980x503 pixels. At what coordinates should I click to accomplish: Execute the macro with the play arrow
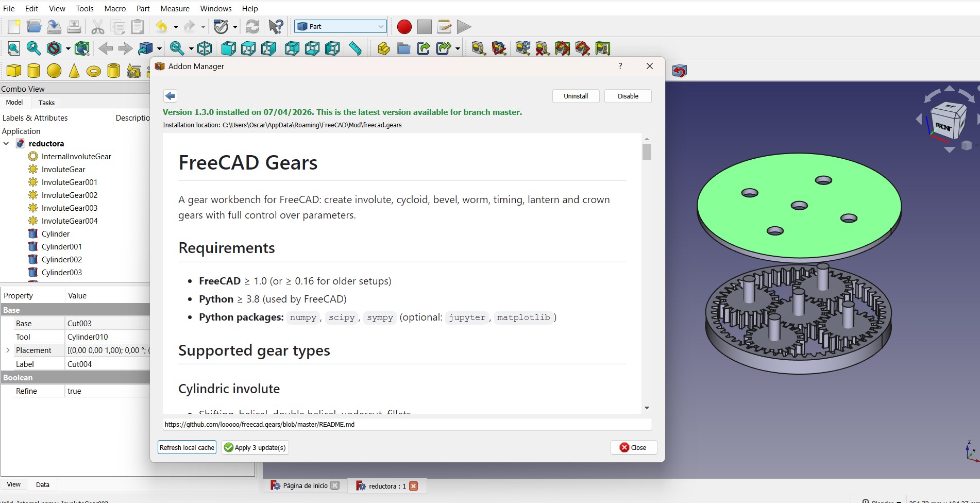(x=464, y=26)
